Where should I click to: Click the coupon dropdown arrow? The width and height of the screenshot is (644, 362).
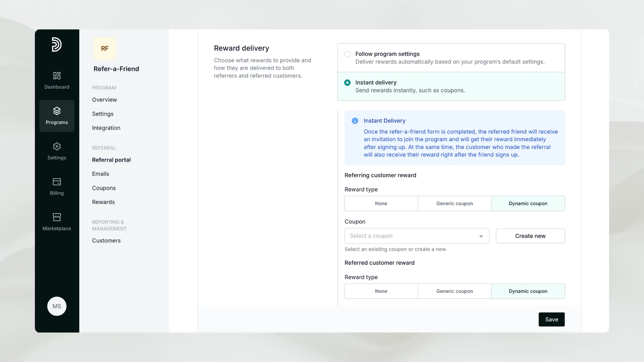click(x=481, y=236)
